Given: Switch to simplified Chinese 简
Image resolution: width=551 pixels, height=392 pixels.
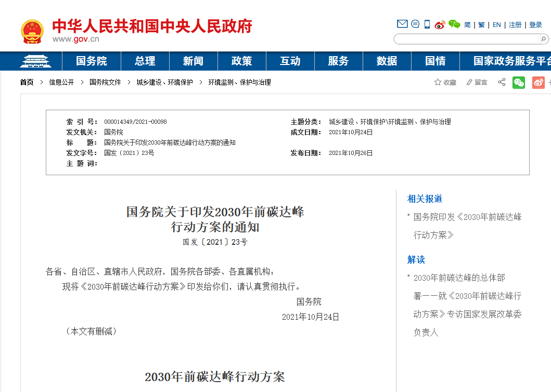Looking at the screenshot, I should [467, 24].
